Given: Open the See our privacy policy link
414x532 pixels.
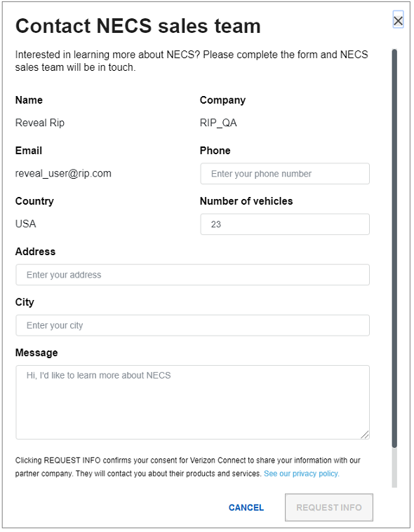Looking at the screenshot, I should 301,474.
